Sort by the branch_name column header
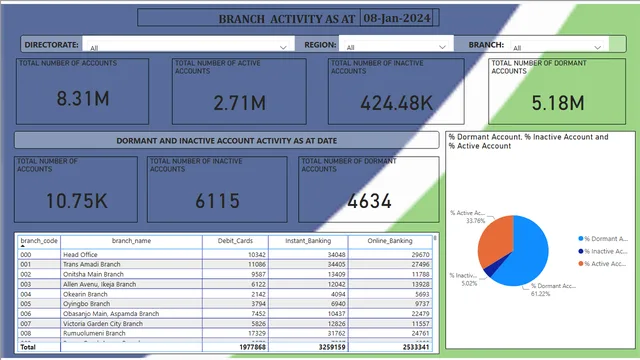Viewport: 640px width, 360px height. (131, 241)
